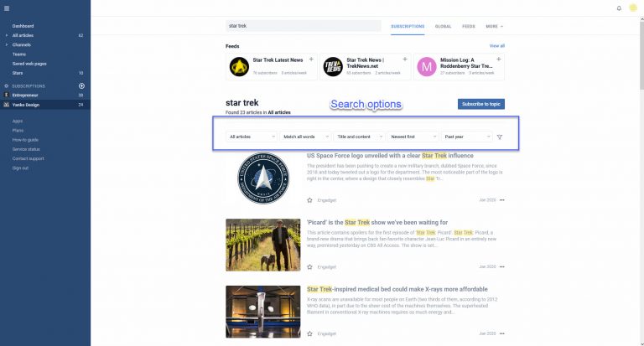Star the medical bed X-rays article
The image size is (644, 346).
(309, 334)
